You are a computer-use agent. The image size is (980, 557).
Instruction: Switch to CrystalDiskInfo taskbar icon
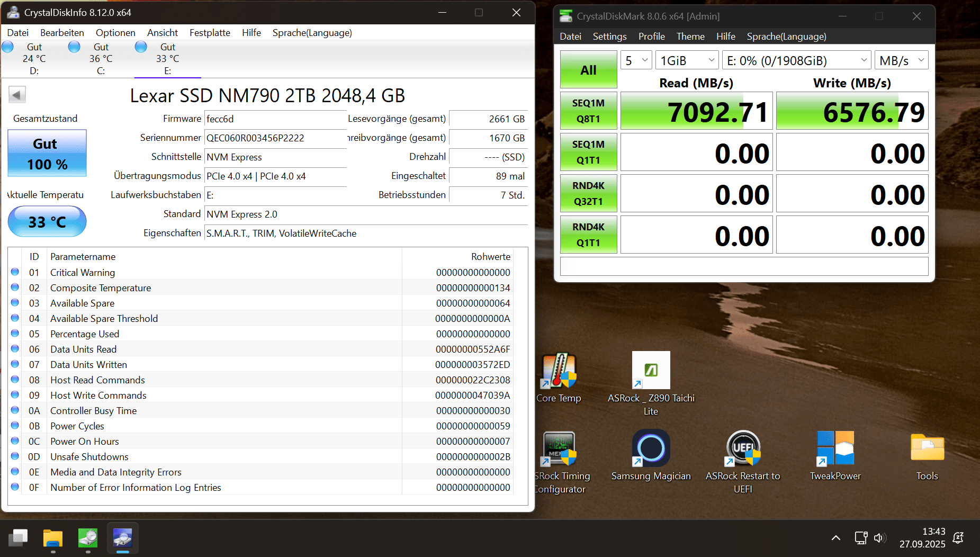[123, 538]
